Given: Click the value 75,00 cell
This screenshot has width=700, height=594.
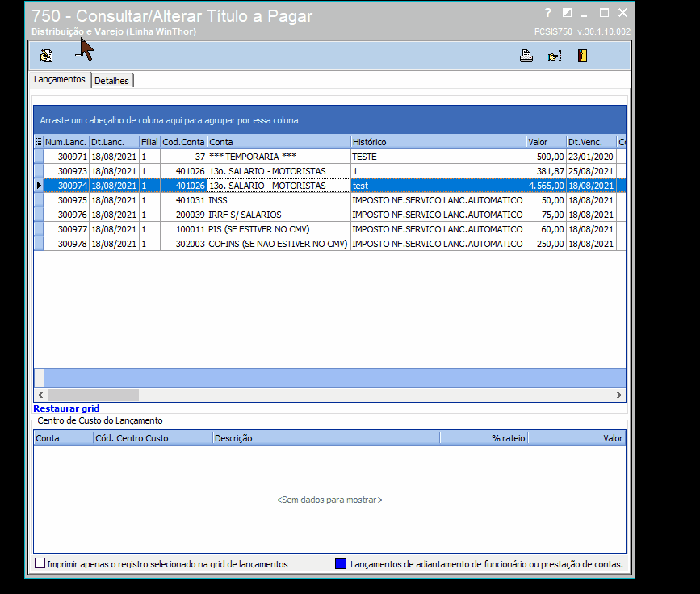Looking at the screenshot, I should (x=547, y=215).
